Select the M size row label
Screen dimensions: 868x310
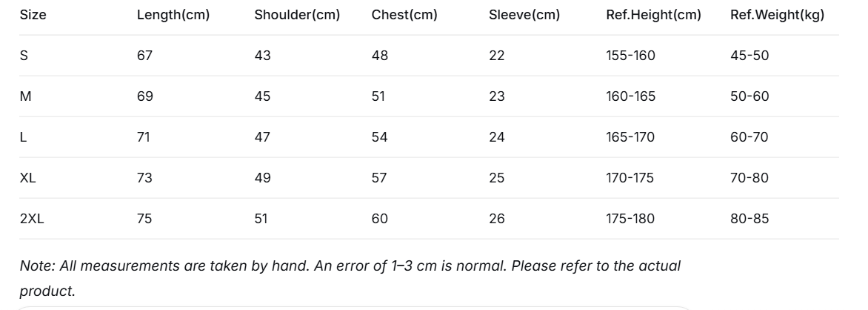click(25, 96)
